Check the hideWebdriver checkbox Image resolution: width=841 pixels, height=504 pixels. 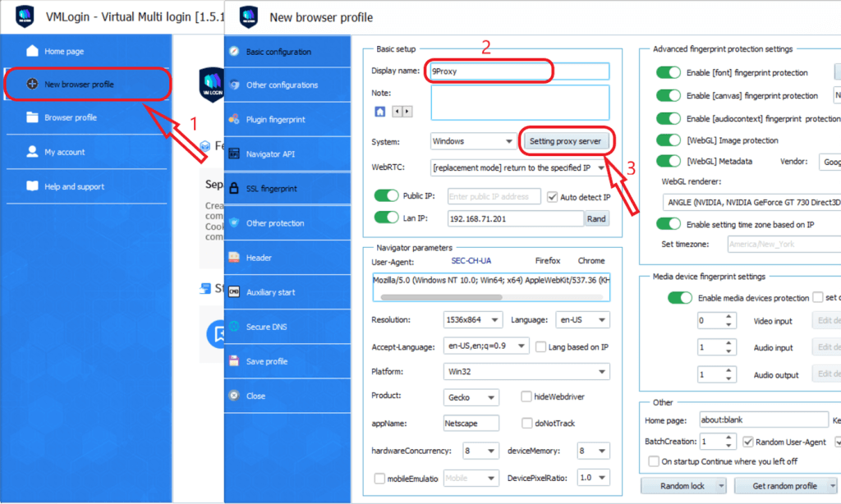(526, 396)
